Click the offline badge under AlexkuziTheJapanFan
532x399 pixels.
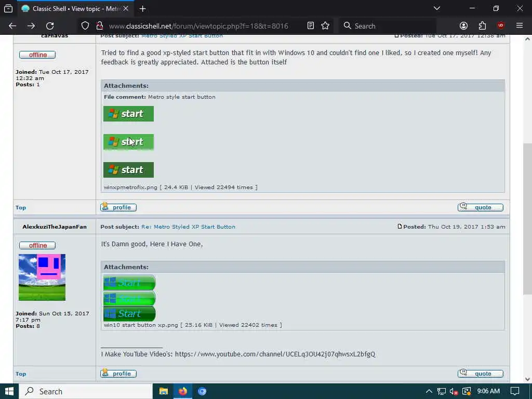pos(37,245)
